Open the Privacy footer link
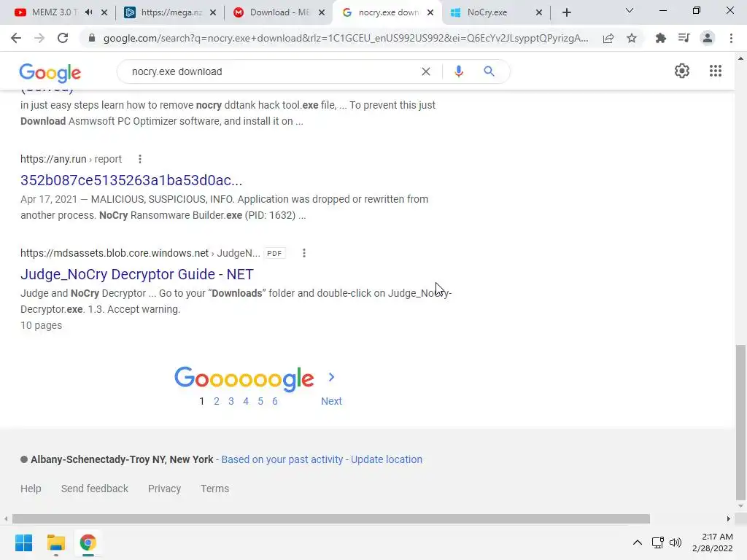Viewport: 747px width, 560px height. coord(164,489)
